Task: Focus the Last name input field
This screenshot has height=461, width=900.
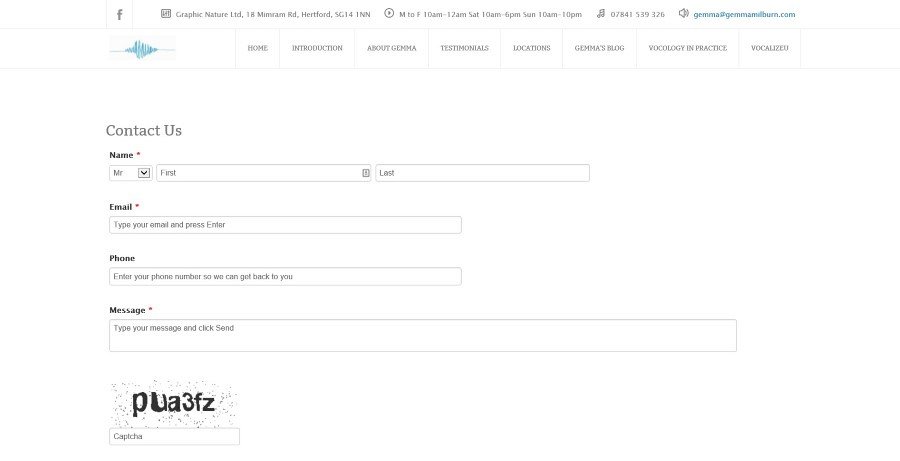Action: pos(482,173)
